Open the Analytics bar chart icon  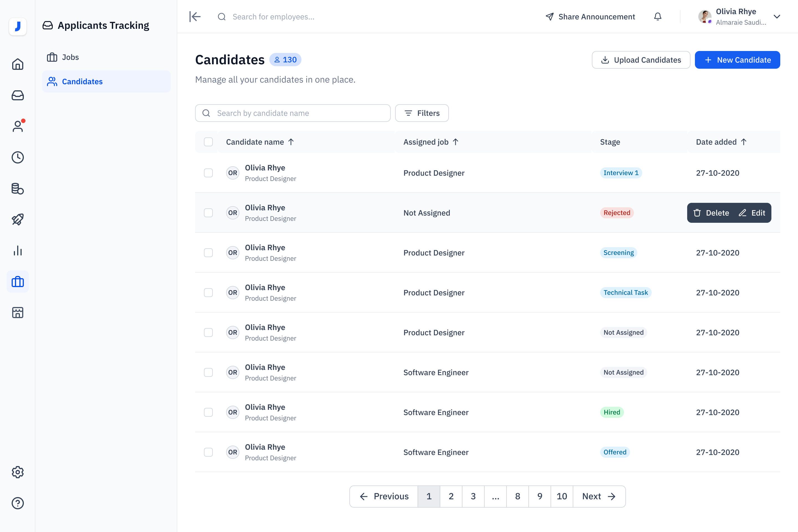[18, 251]
